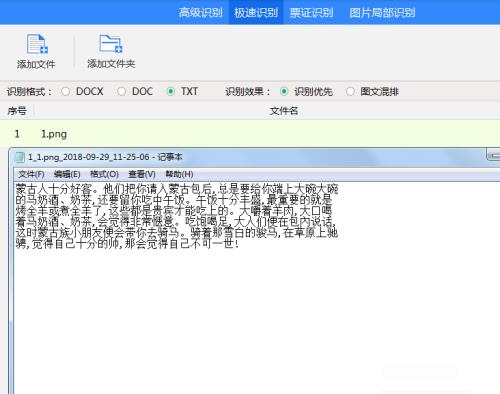The height and width of the screenshot is (394, 500).
Task: Open the 高级识别 tab
Action: click(x=200, y=13)
